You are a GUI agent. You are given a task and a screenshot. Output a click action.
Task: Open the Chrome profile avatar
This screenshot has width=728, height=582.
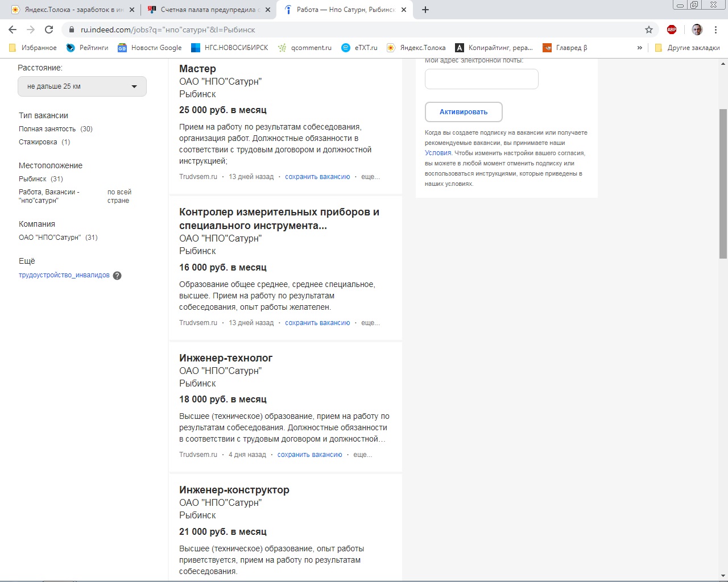click(x=697, y=30)
